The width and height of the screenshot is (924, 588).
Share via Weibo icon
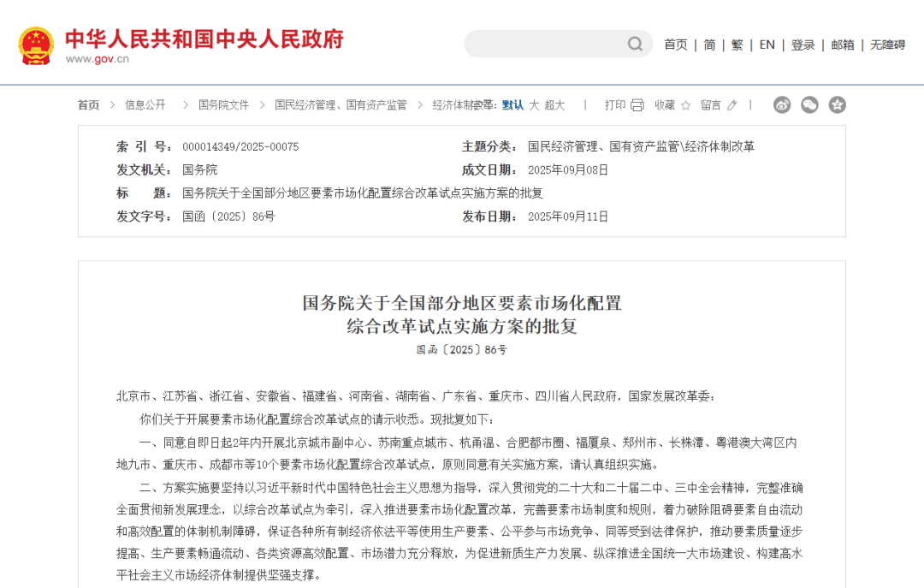click(x=782, y=105)
